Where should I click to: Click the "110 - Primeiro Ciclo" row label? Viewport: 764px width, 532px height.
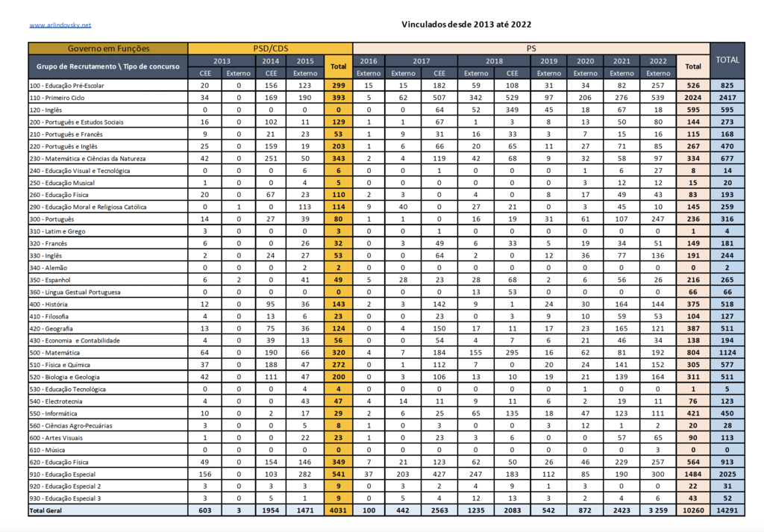click(56, 98)
